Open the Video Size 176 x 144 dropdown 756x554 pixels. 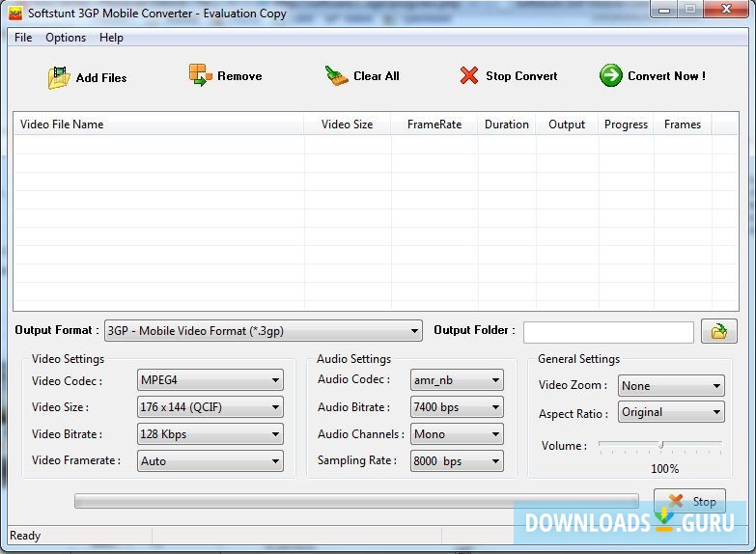(x=210, y=407)
